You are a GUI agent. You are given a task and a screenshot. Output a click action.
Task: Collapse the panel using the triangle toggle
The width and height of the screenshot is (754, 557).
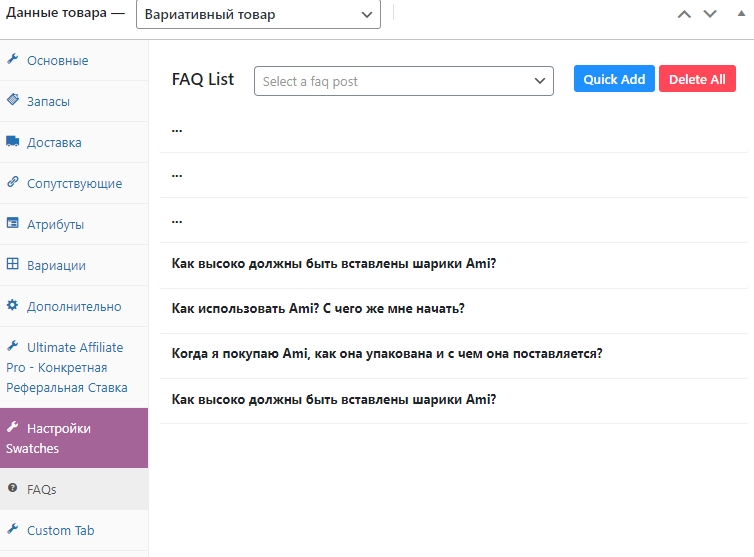click(x=741, y=13)
